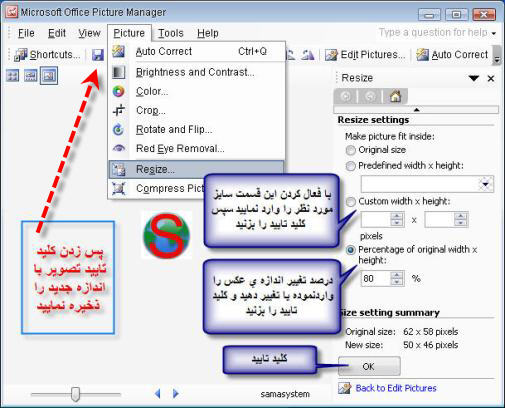The width and height of the screenshot is (505, 408).
Task: Click the custom height input field
Action: 440,220
